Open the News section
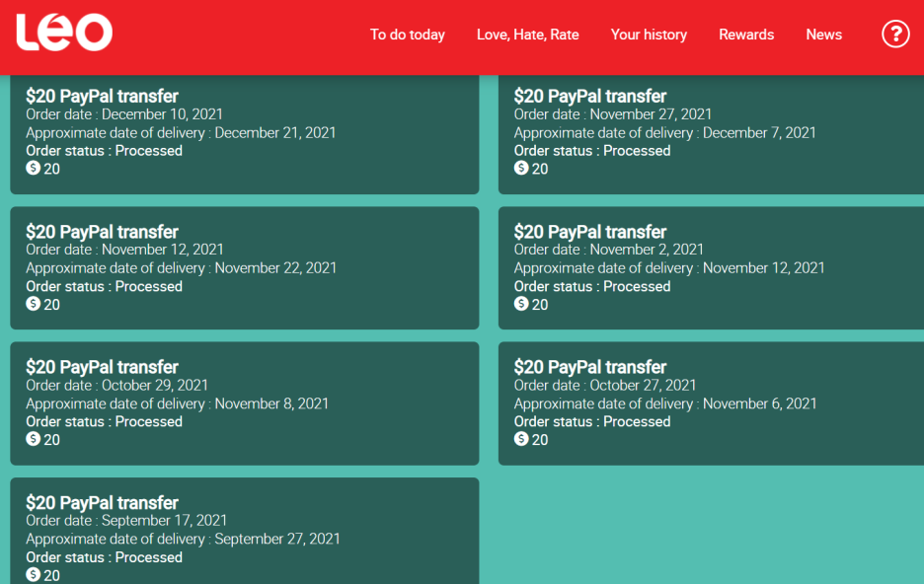Image resolution: width=924 pixels, height=584 pixels. (x=824, y=35)
